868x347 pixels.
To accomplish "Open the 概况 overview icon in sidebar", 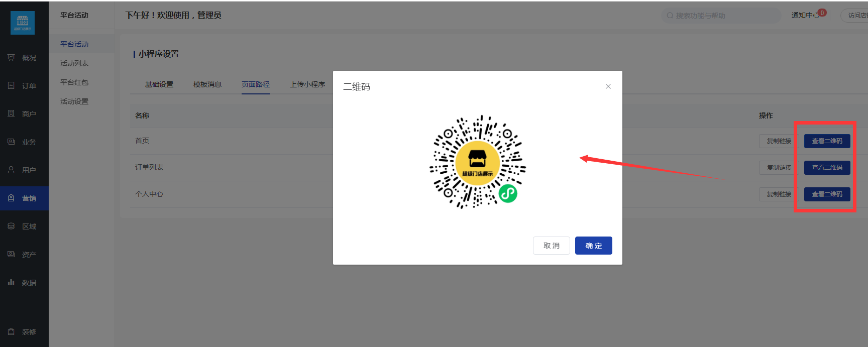I will (11, 58).
